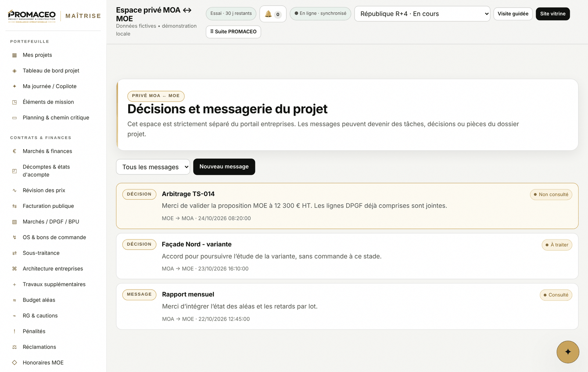Open the Tous les messages filter dropdown
This screenshot has height=372, width=588.
pos(153,167)
